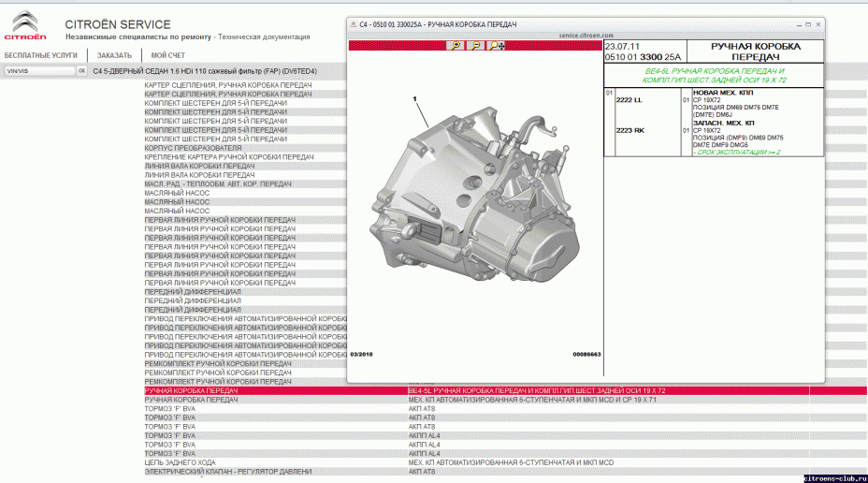This screenshot has width=868, height=483.
Task: Click the green BE4-5L gearbox heading
Action: (x=714, y=75)
